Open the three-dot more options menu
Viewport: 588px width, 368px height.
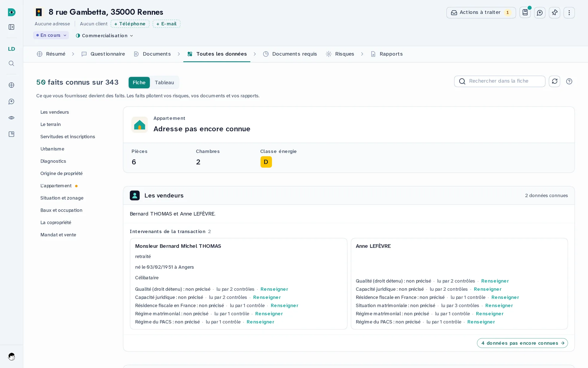[x=569, y=13]
